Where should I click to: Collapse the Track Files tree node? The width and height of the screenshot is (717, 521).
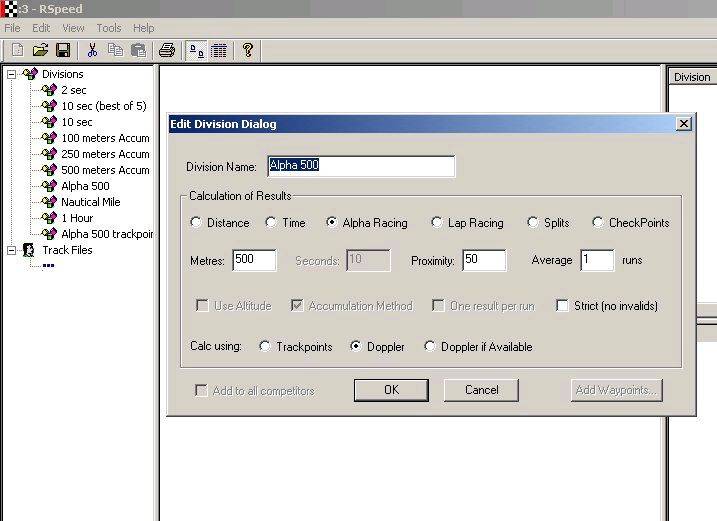pyautogui.click(x=11, y=250)
